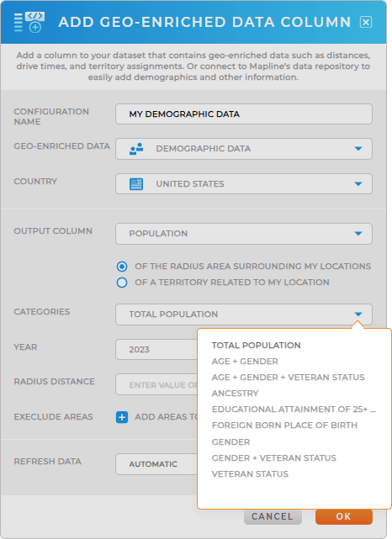Viewport: 392px width, 539px height.
Task: Click the United States flag icon
Action: 136,184
